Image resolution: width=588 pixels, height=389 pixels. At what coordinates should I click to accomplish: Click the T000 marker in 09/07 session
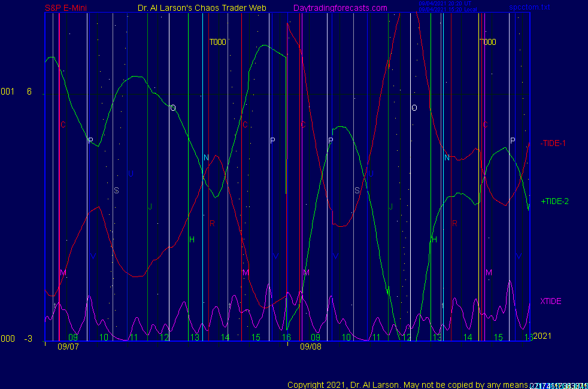[x=217, y=42]
